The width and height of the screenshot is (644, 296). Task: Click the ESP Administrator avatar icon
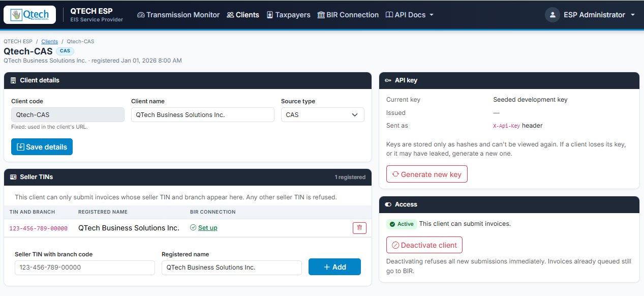[552, 15]
